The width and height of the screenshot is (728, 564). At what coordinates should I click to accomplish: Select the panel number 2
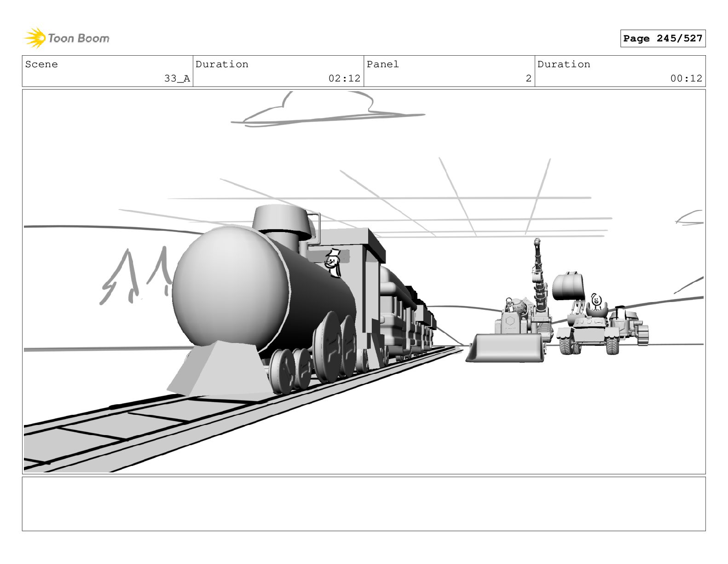(529, 79)
